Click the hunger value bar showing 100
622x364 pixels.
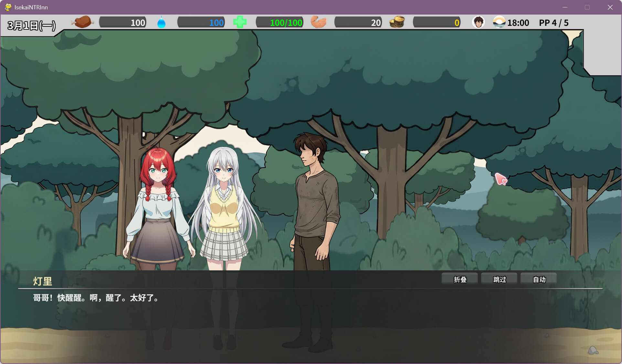click(x=123, y=23)
